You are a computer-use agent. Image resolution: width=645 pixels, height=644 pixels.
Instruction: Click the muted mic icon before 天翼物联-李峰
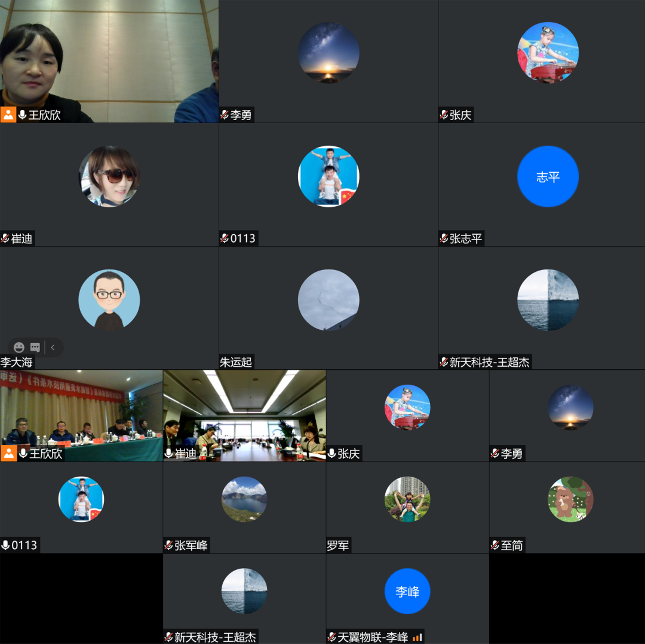[332, 637]
